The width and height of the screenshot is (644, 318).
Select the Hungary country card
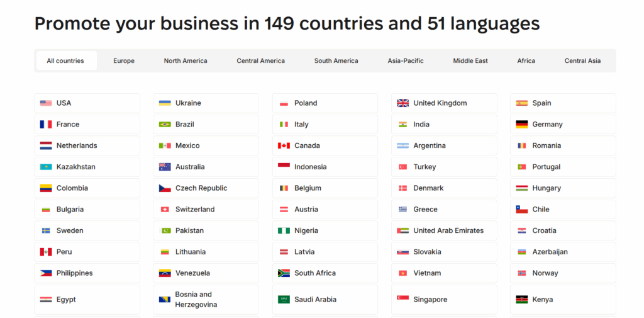click(x=563, y=188)
